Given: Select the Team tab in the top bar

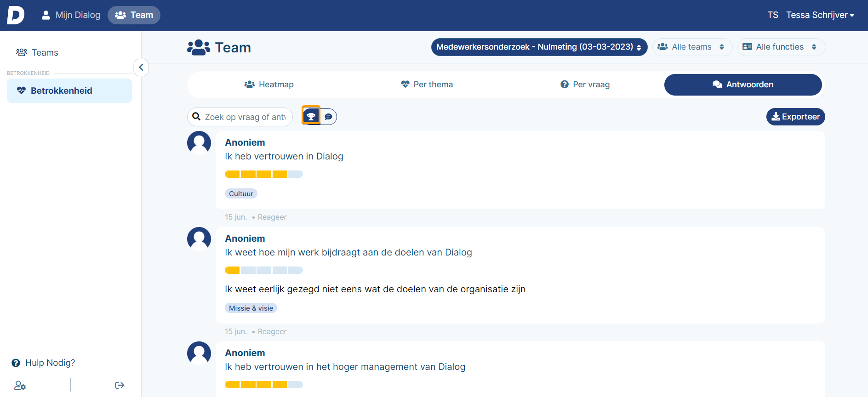Looking at the screenshot, I should [x=134, y=15].
